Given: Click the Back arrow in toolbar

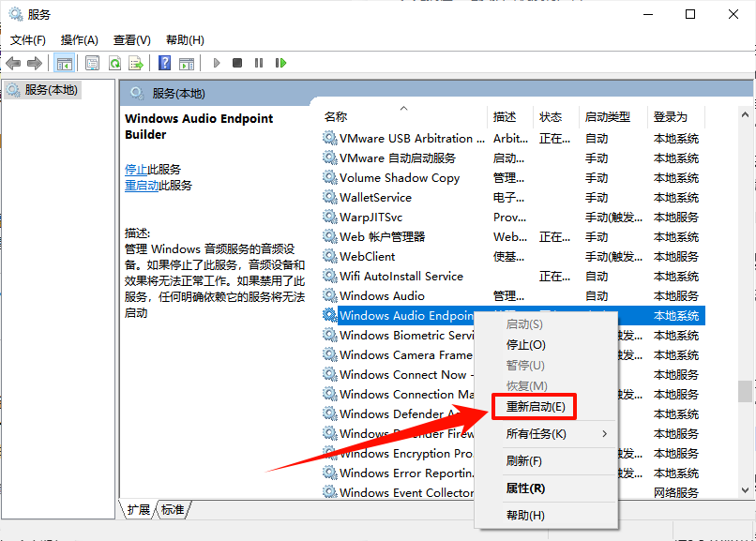Looking at the screenshot, I should pos(13,63).
